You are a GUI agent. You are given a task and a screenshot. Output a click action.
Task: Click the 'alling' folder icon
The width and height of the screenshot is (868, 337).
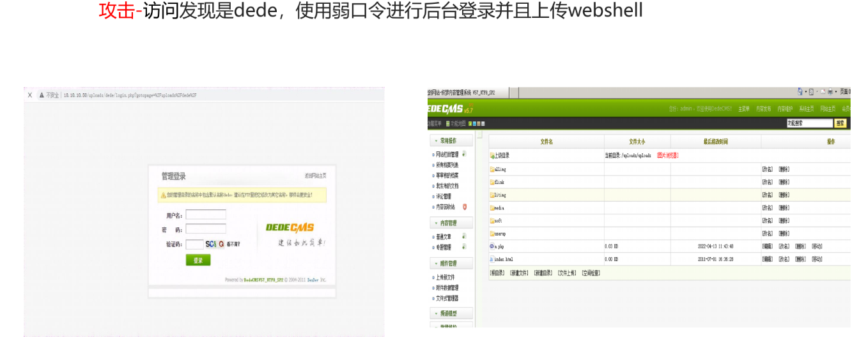pyautogui.click(x=492, y=170)
